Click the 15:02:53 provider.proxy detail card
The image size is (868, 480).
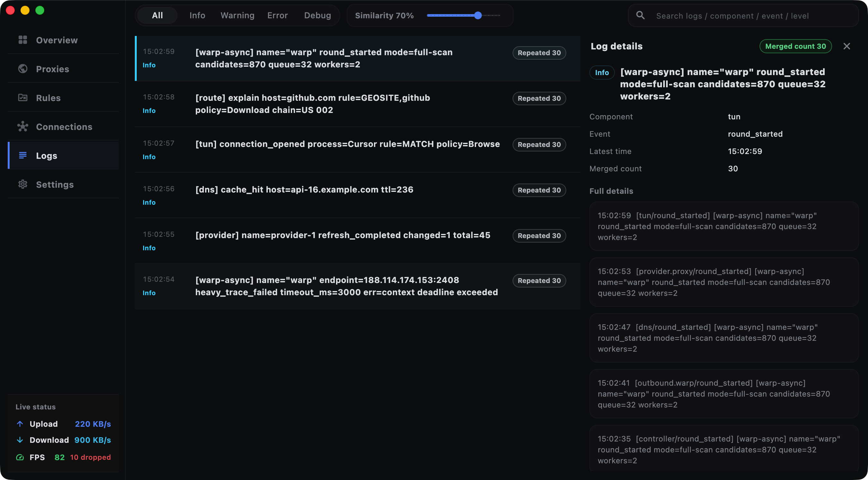(724, 282)
